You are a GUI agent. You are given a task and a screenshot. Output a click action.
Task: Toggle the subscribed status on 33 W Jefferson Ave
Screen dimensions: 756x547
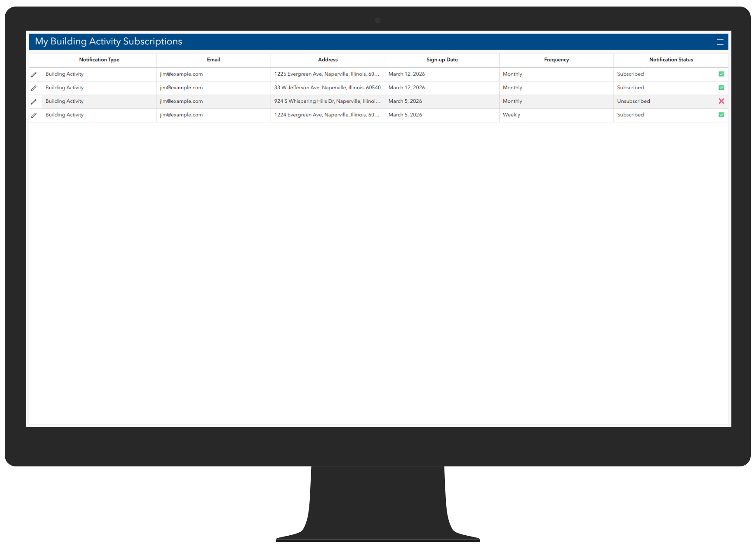(721, 88)
